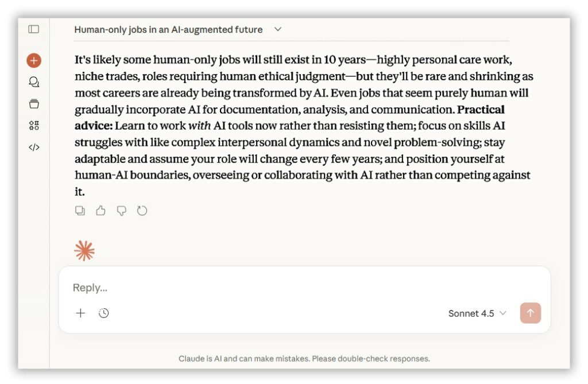Image resolution: width=588 pixels, height=384 pixels.
Task: Click the orange send arrow button
Action: pos(529,313)
